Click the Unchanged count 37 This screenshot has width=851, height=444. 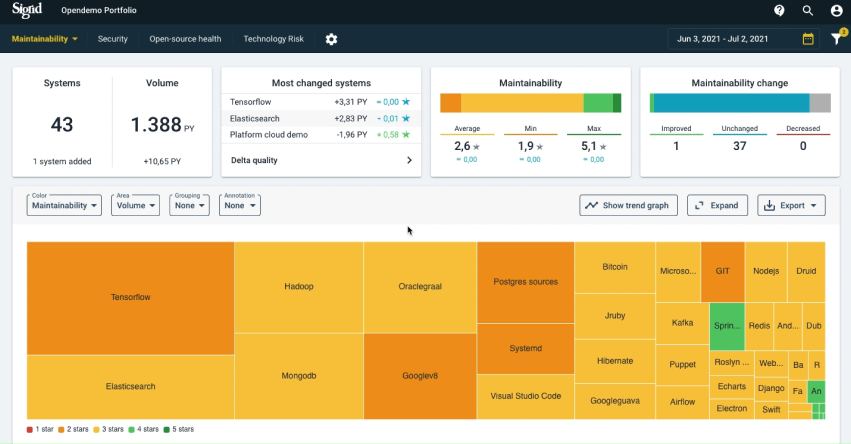(x=739, y=146)
